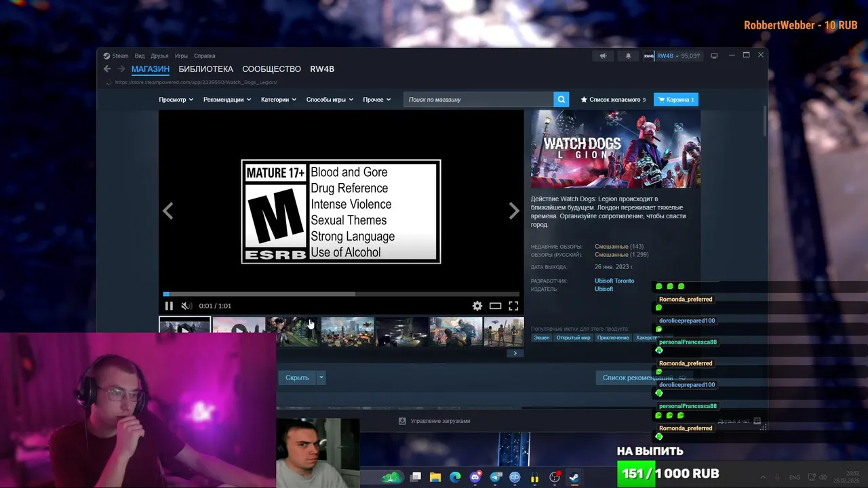Open the Игры menu

[181, 56]
